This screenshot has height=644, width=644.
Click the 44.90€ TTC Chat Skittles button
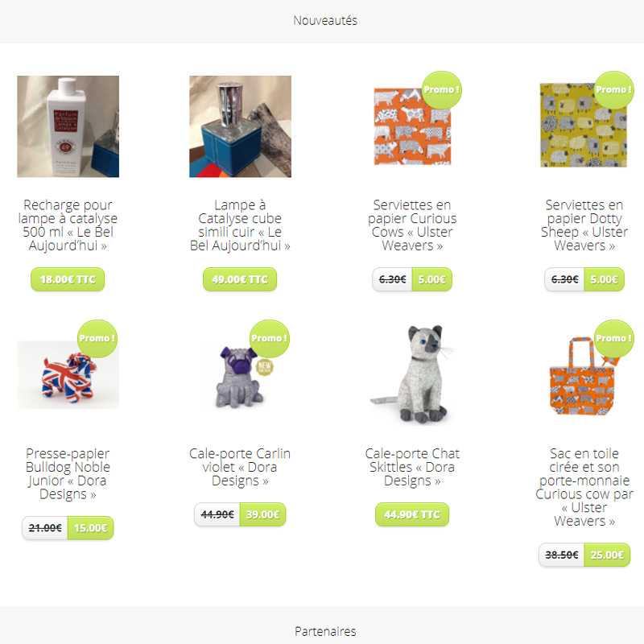412,514
